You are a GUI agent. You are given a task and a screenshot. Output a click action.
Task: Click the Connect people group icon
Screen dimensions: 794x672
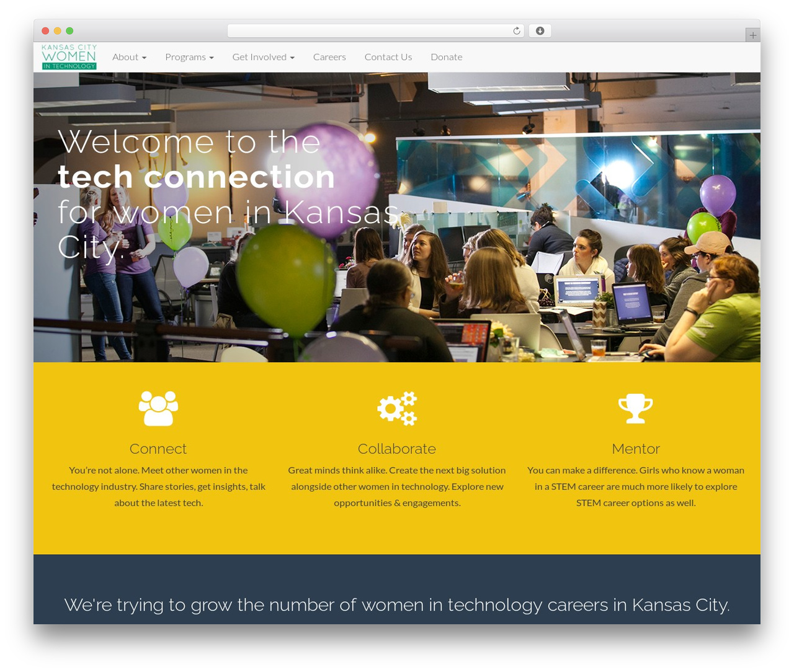tap(158, 409)
